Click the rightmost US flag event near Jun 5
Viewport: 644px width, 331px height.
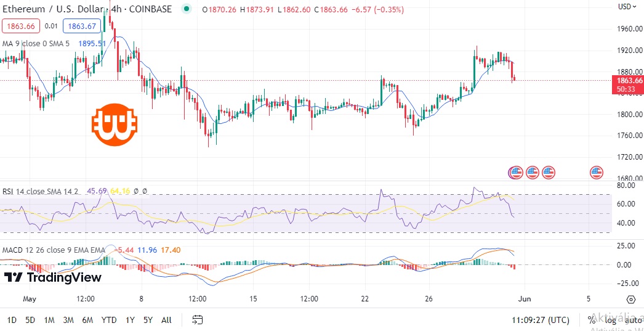(x=597, y=173)
